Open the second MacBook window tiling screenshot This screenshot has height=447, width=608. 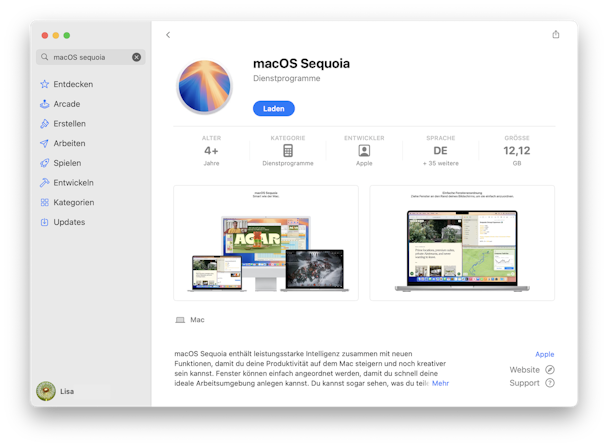(462, 243)
